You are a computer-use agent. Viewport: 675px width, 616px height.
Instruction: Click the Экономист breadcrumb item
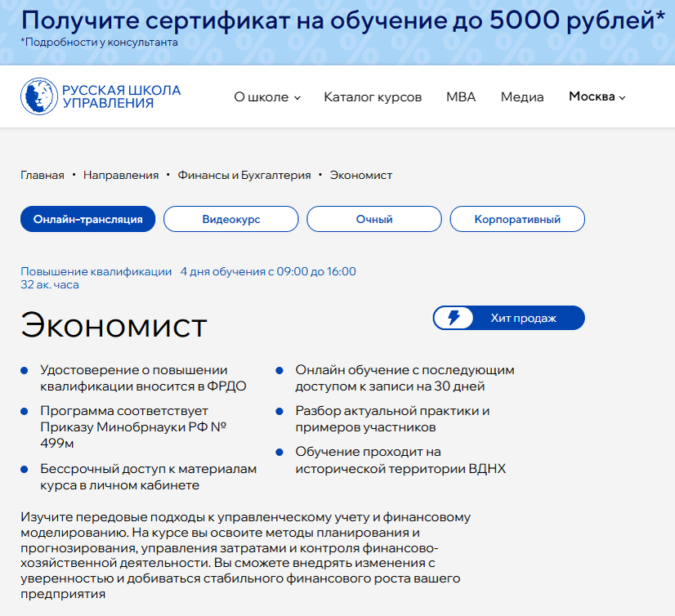tap(361, 175)
